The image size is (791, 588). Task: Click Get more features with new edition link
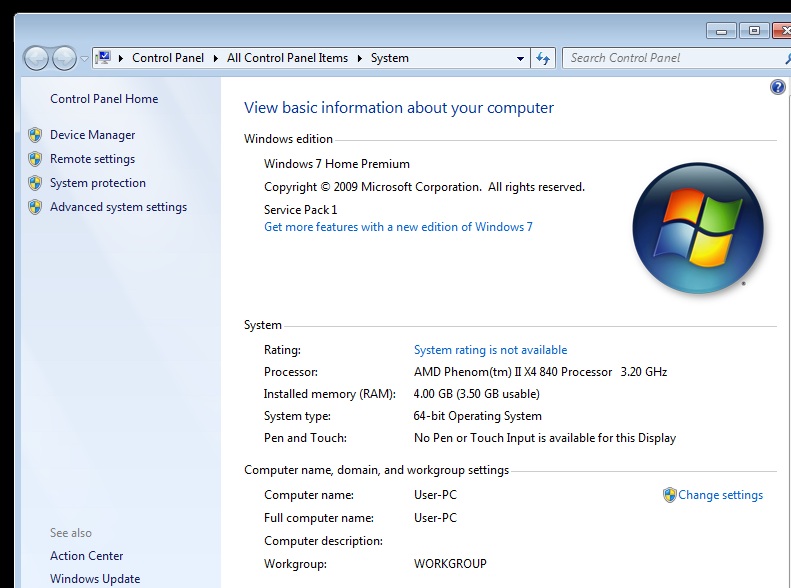[398, 227]
